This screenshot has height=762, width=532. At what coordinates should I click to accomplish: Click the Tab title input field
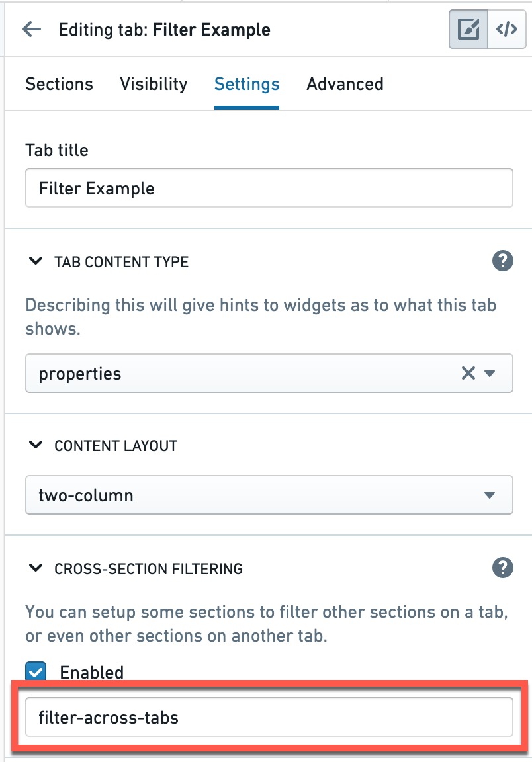pos(269,188)
